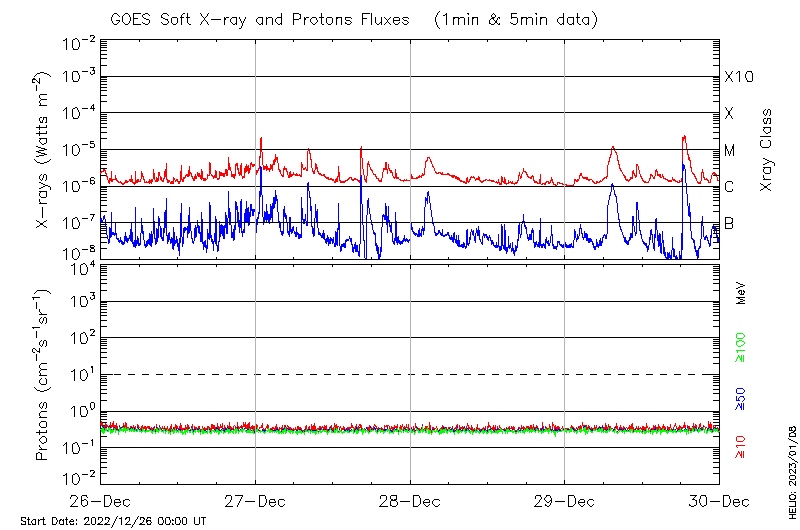800x530 pixels.
Task: Click the M flare class label
Action: [730, 151]
